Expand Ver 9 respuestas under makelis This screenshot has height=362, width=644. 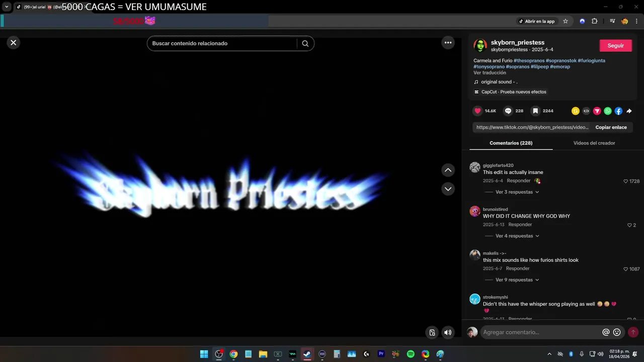[517, 280]
